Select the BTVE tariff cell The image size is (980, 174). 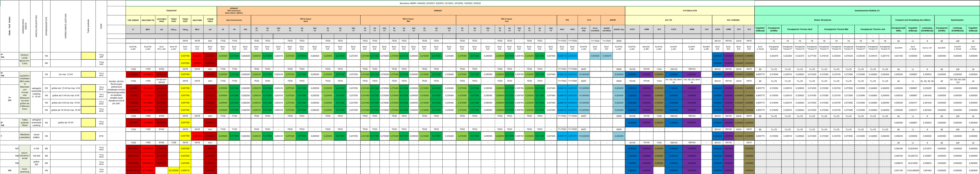101,136
